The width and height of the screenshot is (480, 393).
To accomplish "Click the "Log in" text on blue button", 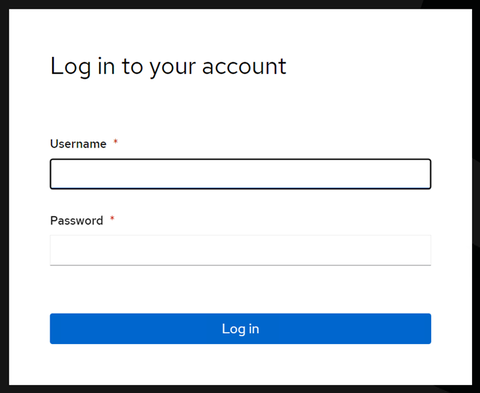I will pos(240,329).
